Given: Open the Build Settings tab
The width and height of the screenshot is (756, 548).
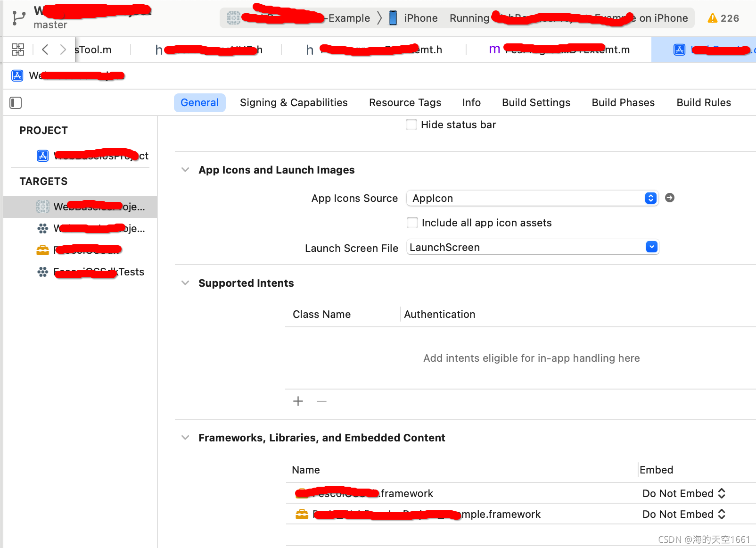Looking at the screenshot, I should (x=536, y=103).
